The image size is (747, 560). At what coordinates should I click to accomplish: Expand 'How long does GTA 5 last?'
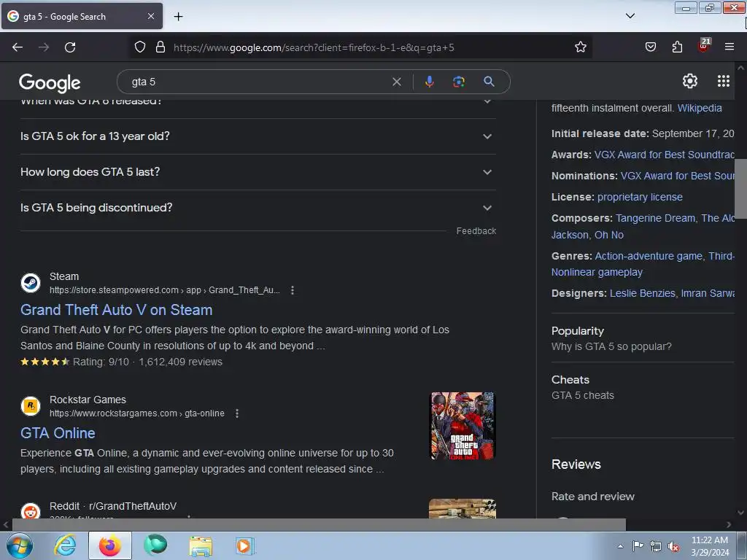(258, 172)
